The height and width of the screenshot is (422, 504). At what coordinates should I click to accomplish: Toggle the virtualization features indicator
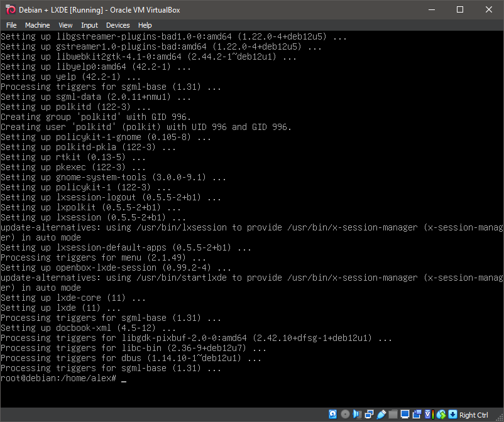tap(428, 414)
